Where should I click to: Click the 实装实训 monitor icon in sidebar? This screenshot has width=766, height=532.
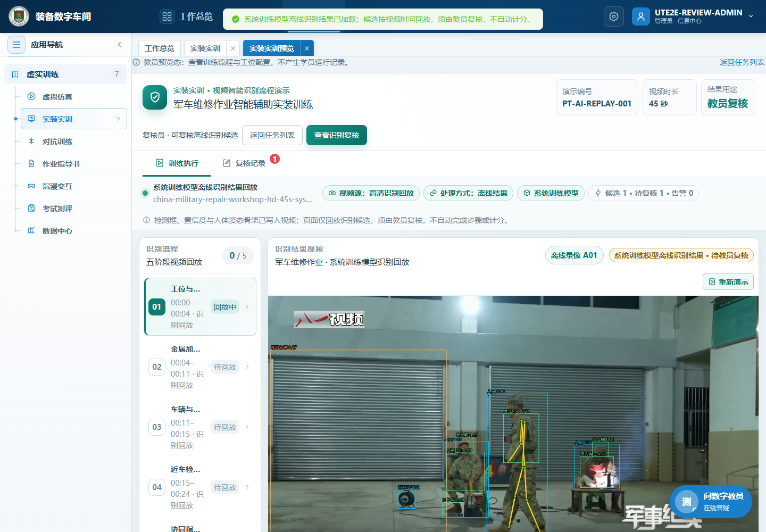(31, 119)
